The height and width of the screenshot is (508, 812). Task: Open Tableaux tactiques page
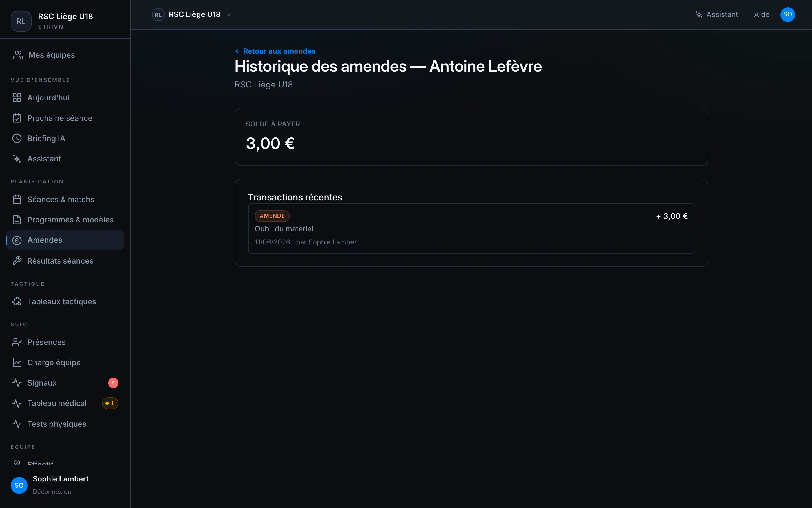[65, 301]
